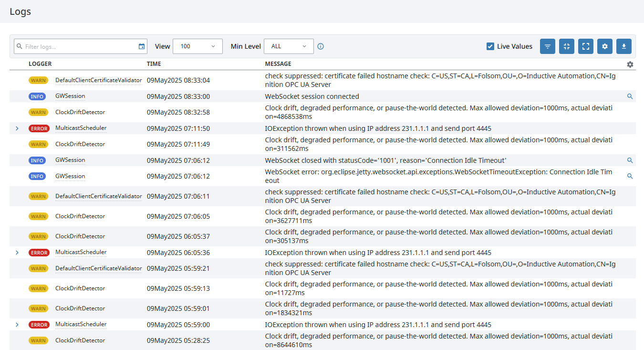Screen dimensions: 644x350
Task: Click the ClockDriftDetector logger link
Action: coord(81,112)
